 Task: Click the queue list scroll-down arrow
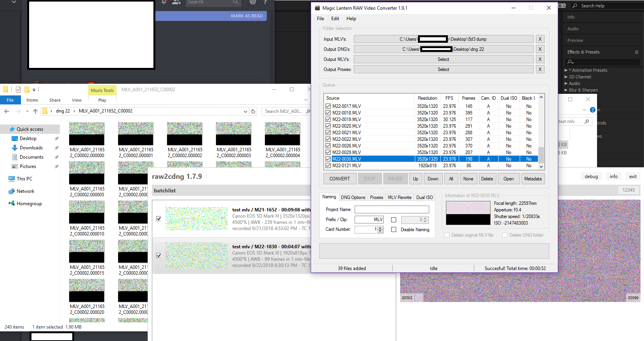click(541, 167)
